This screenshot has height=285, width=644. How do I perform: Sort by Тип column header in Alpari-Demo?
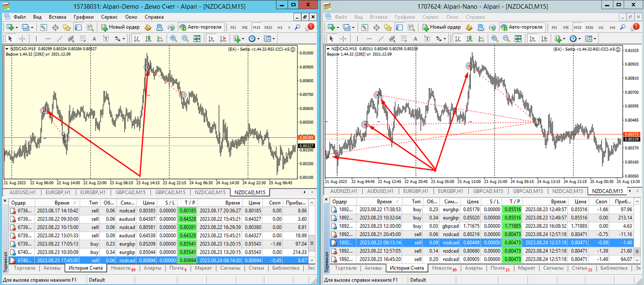point(93,203)
